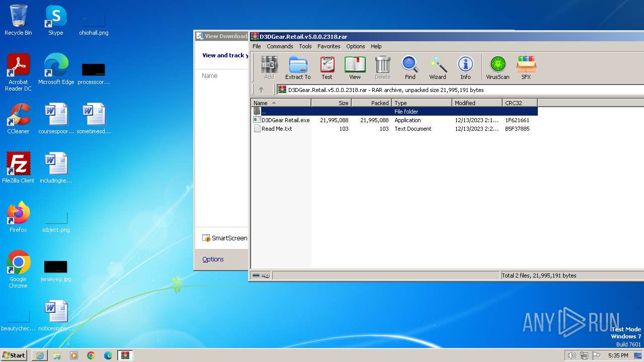Open Skype desktop shortcut
Viewport: 644px width, 362px height.
click(56, 20)
